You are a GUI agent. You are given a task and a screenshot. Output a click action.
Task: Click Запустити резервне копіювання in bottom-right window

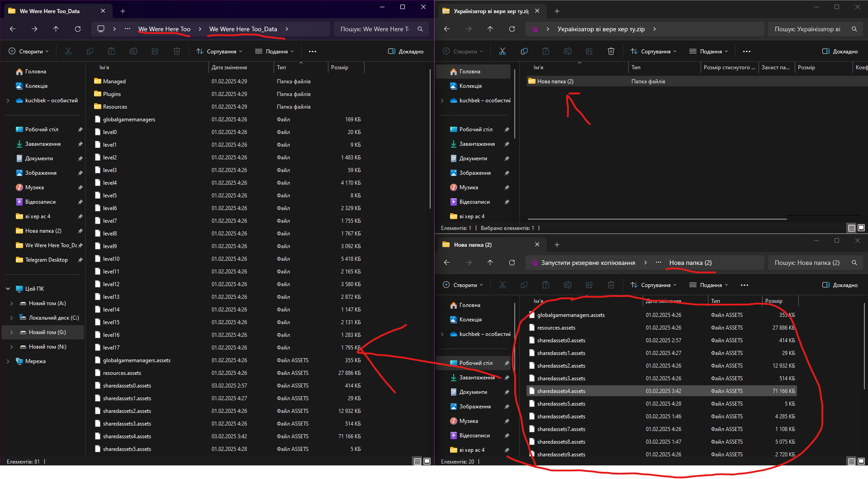point(588,263)
